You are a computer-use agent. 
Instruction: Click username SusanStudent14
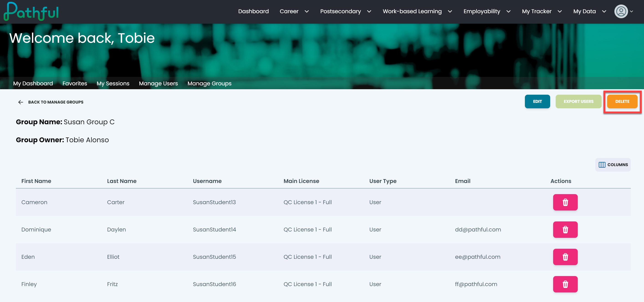click(x=214, y=230)
